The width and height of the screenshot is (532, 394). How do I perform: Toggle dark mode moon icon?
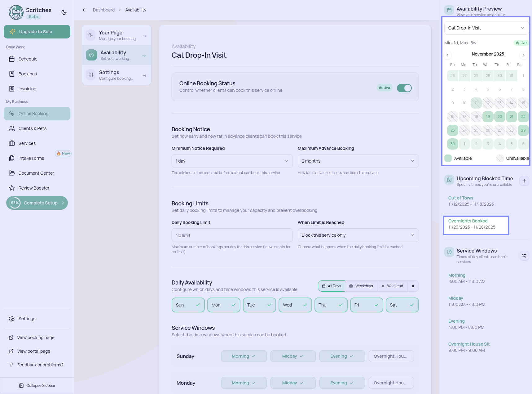click(64, 12)
